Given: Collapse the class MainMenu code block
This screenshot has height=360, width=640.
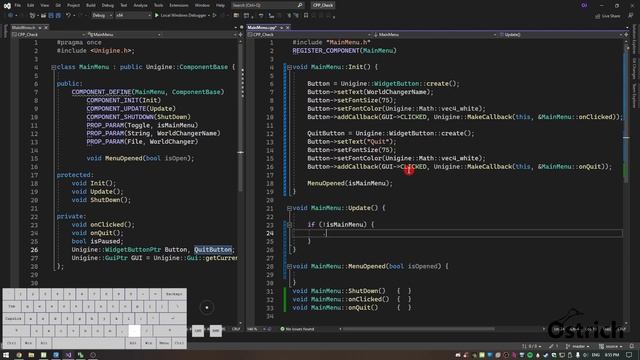Looking at the screenshot, I should click(x=53, y=67).
